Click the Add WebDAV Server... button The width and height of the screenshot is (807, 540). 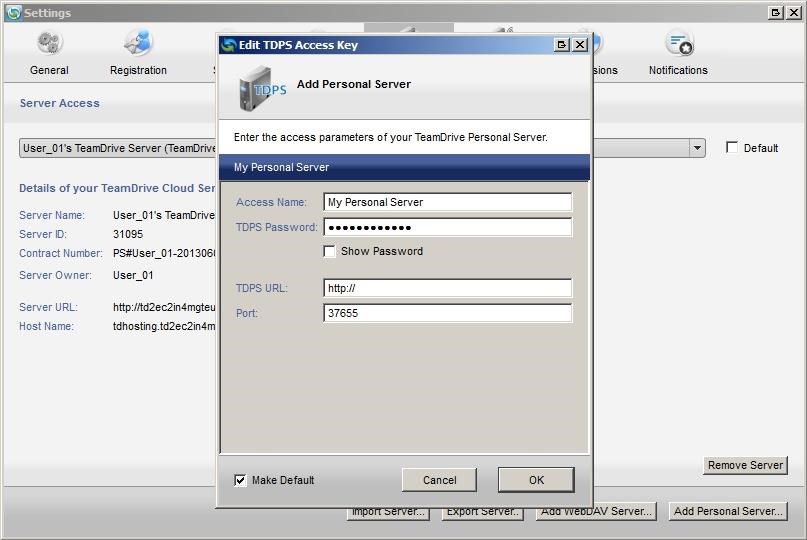[x=596, y=512]
